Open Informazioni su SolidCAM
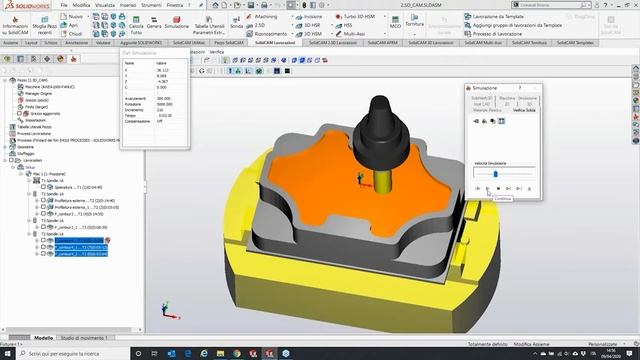This screenshot has width=640, height=360. (x=15, y=25)
